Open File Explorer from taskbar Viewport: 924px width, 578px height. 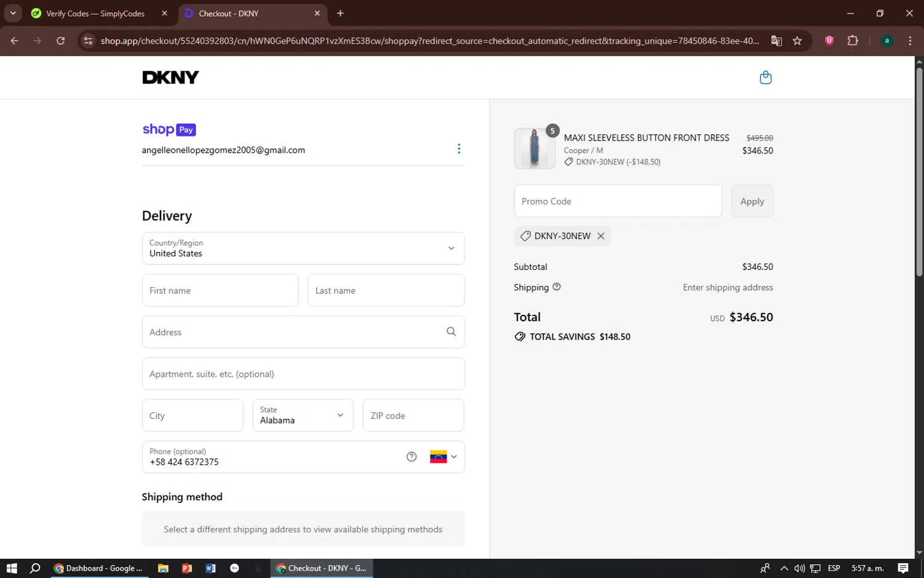click(x=163, y=568)
